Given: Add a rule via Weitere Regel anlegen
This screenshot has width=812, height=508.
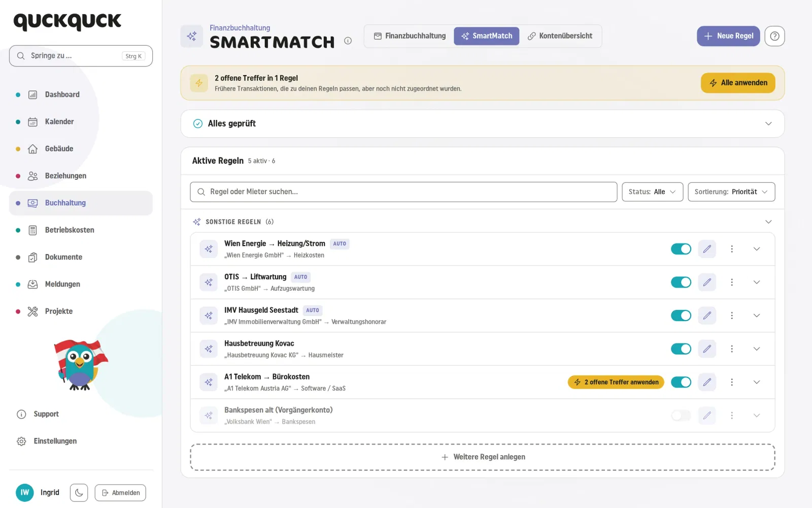Looking at the screenshot, I should tap(483, 457).
